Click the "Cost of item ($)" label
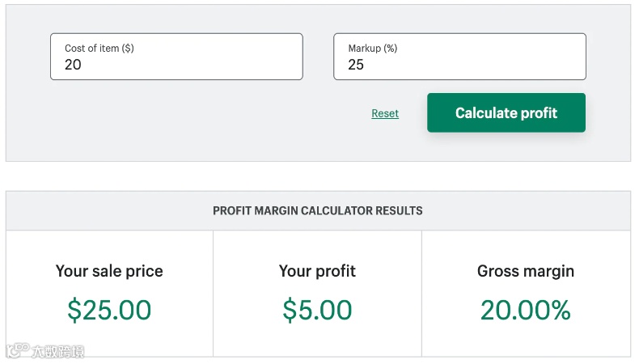Viewport: 639px width, 364px height. click(99, 49)
